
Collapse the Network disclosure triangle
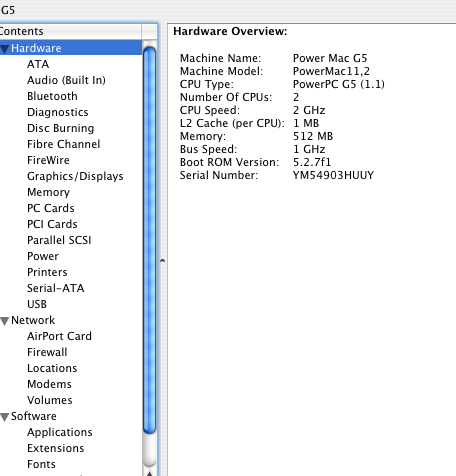tap(4, 321)
